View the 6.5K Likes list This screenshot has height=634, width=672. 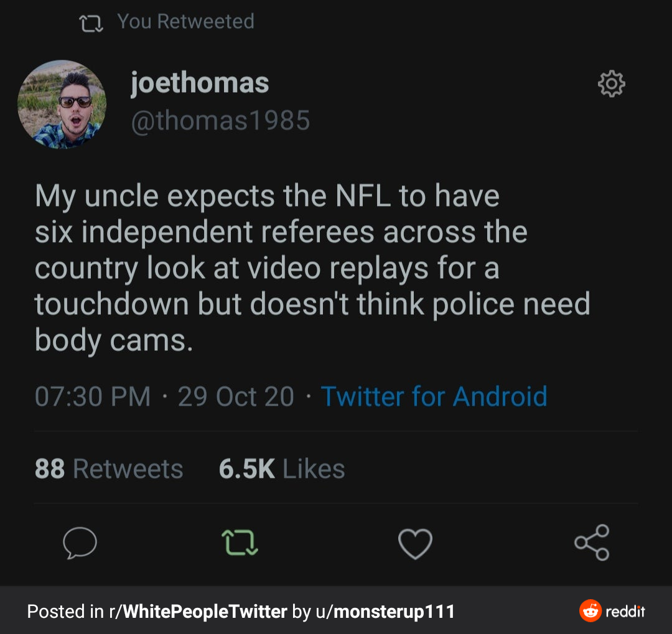coord(281,469)
